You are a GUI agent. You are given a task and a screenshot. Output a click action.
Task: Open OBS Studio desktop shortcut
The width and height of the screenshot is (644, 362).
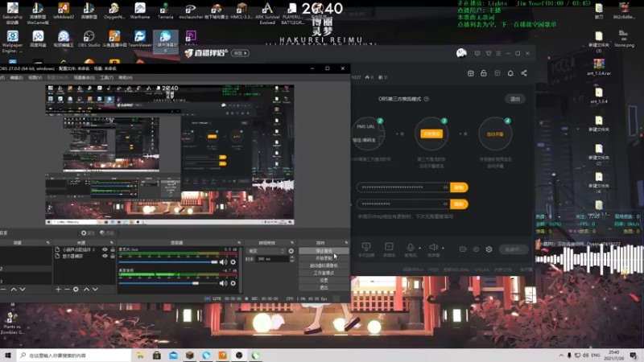pos(89,39)
